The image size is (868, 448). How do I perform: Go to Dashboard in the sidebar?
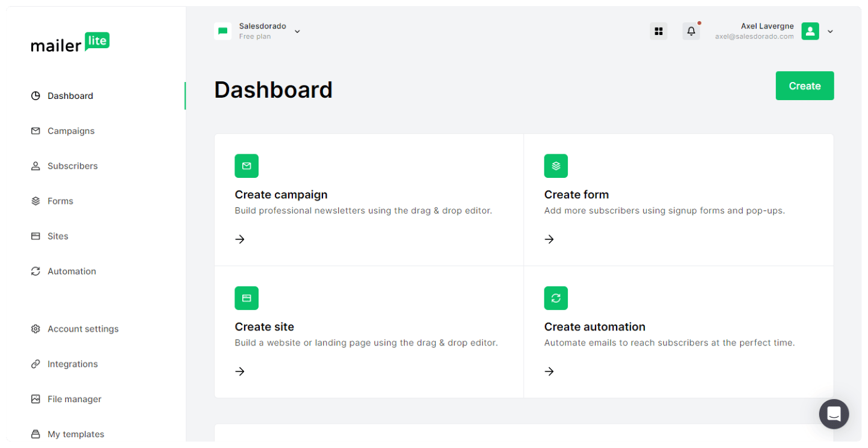[71, 96]
